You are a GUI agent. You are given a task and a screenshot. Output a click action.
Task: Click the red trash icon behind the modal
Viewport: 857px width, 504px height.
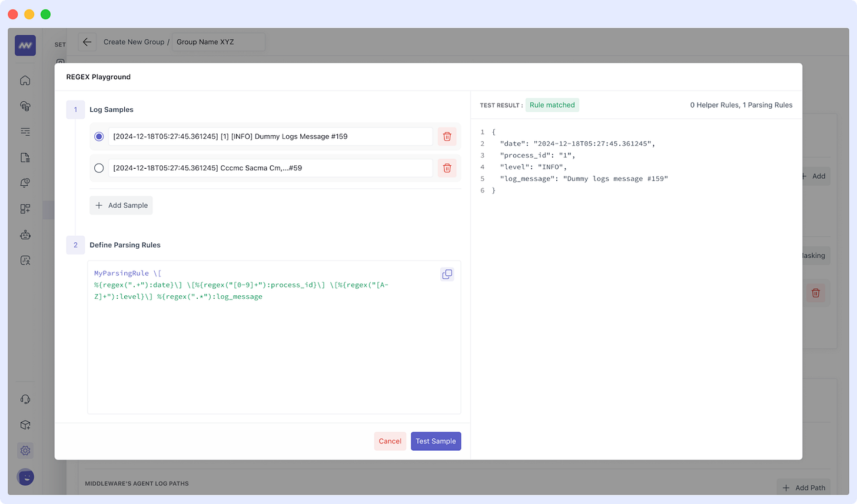(x=816, y=293)
